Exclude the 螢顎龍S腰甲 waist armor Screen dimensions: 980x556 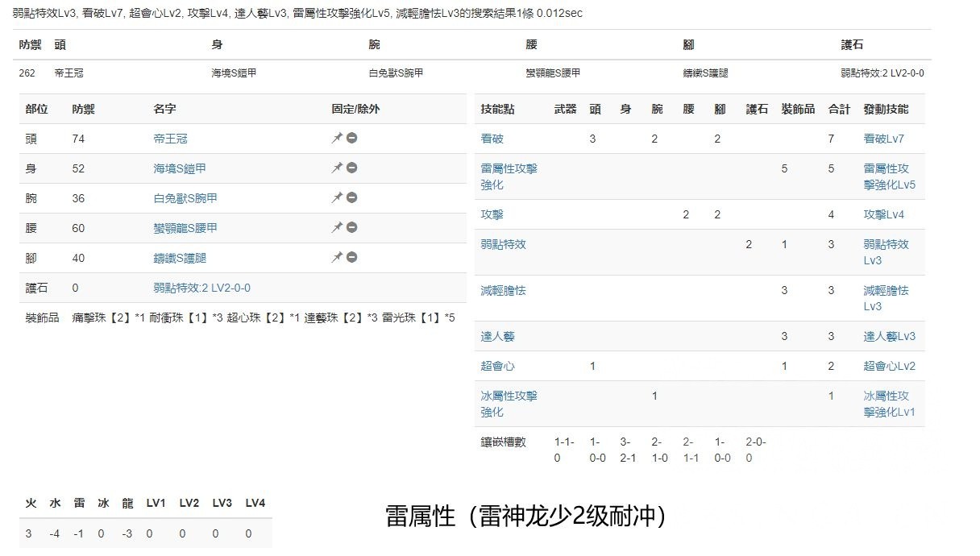coord(351,227)
